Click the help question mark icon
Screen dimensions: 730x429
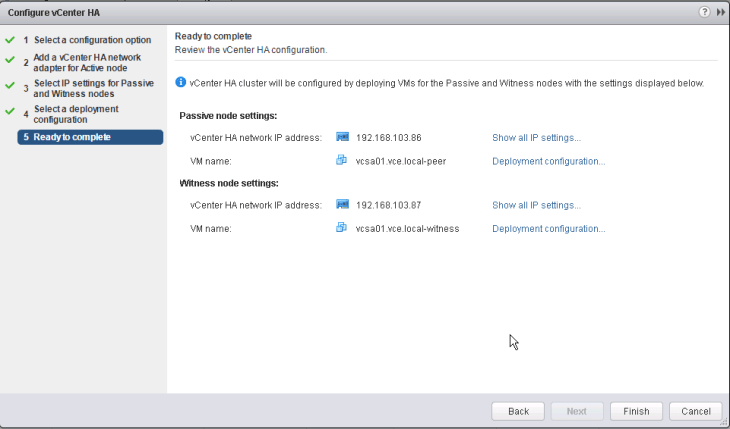pyautogui.click(x=705, y=12)
